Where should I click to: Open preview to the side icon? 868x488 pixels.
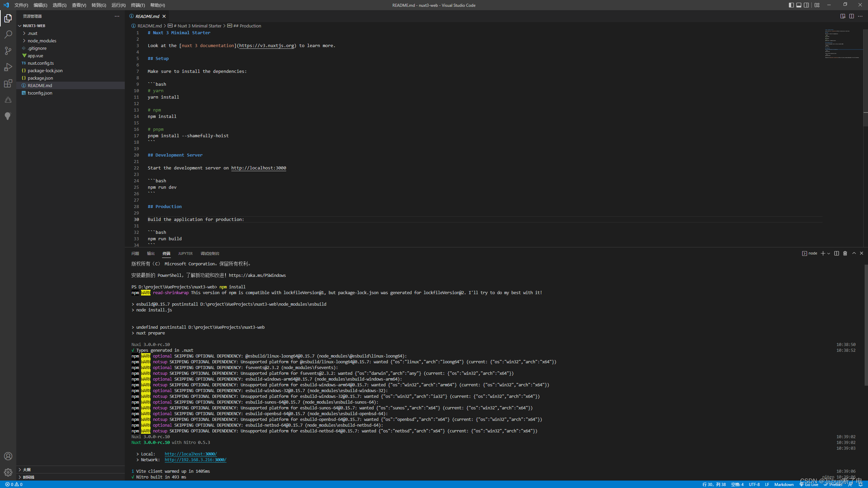(843, 16)
